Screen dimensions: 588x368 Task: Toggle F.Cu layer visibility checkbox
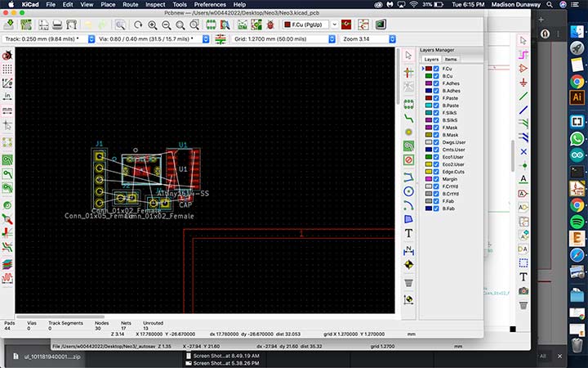click(x=436, y=69)
